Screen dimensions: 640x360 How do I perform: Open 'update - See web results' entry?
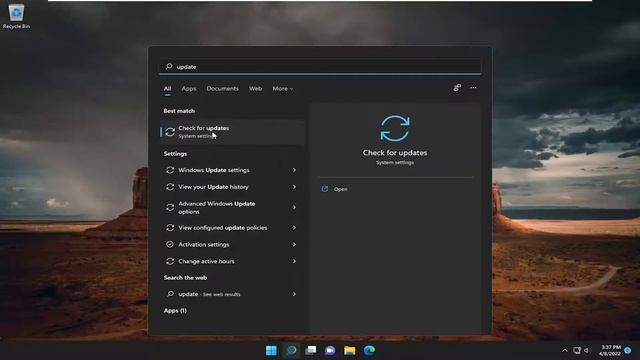pos(232,294)
